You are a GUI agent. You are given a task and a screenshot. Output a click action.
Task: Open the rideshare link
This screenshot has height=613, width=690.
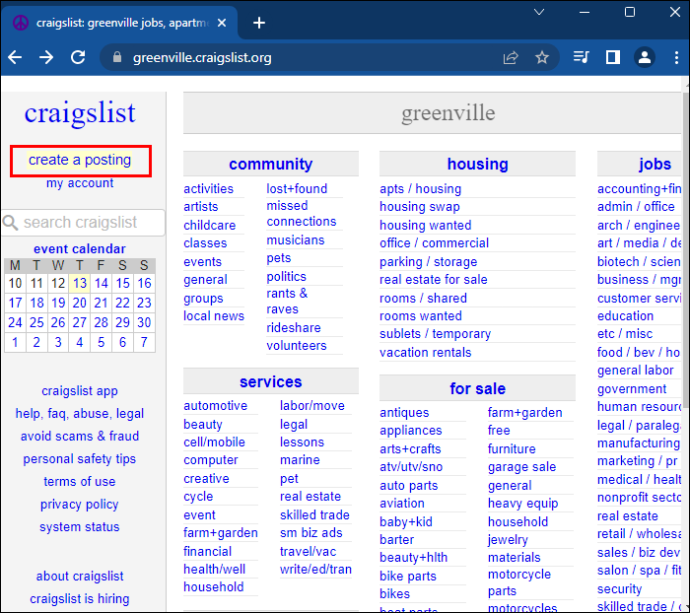(x=294, y=328)
